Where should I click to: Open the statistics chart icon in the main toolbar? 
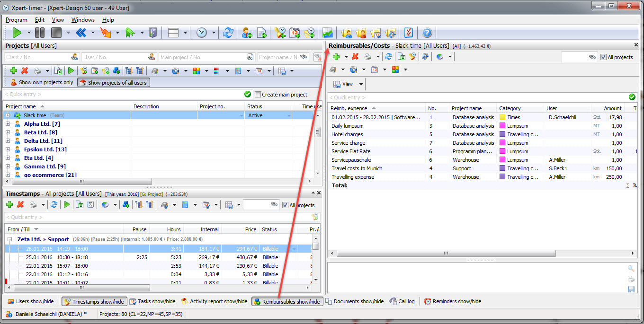click(327, 33)
